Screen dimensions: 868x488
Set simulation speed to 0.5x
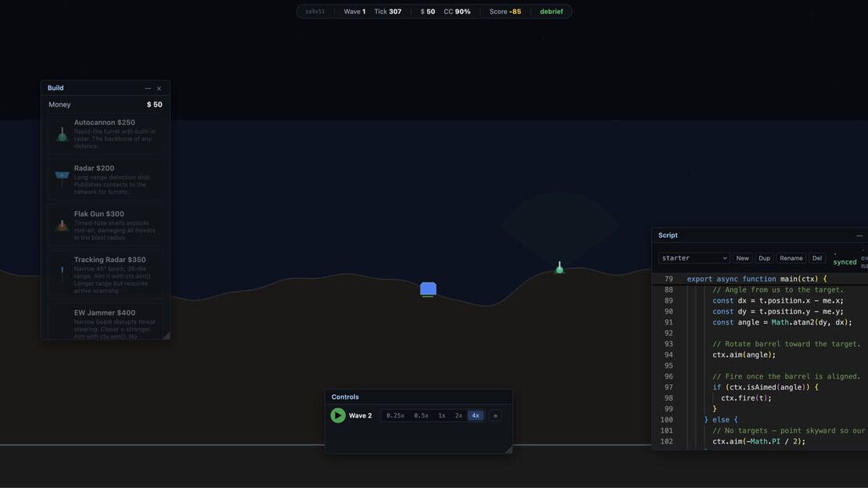click(x=421, y=415)
